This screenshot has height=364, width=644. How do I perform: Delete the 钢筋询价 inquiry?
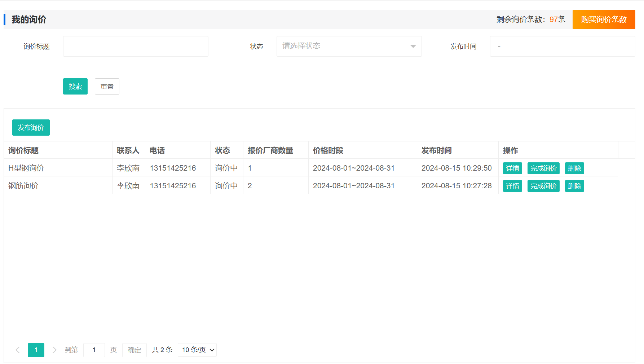tap(574, 186)
